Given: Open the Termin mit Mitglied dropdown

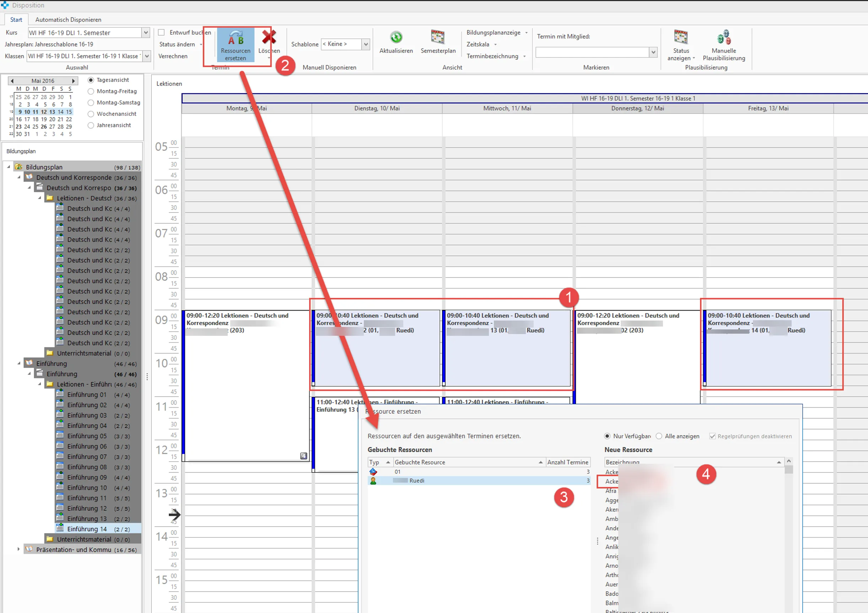Looking at the screenshot, I should click(653, 52).
